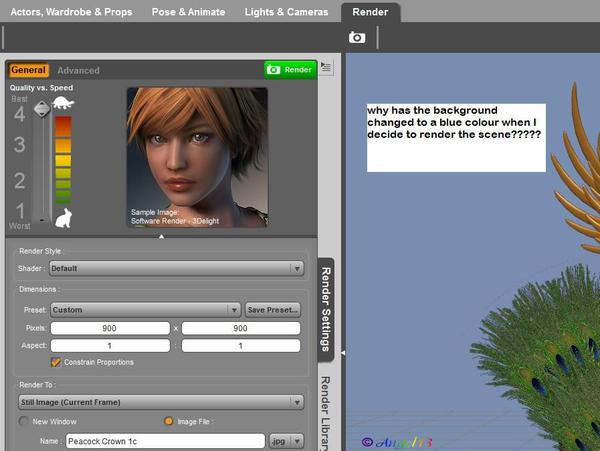Click the Name field with Peacock Crown 1c
This screenshot has height=451, width=600.
click(x=165, y=441)
